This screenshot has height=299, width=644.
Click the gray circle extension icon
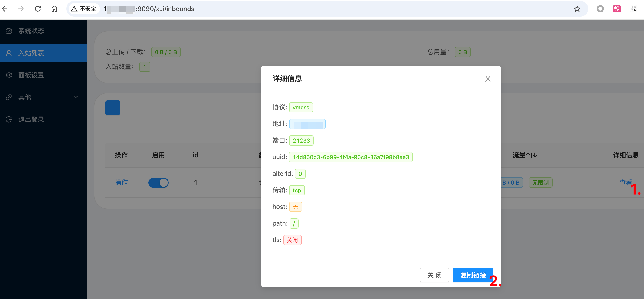pyautogui.click(x=600, y=9)
